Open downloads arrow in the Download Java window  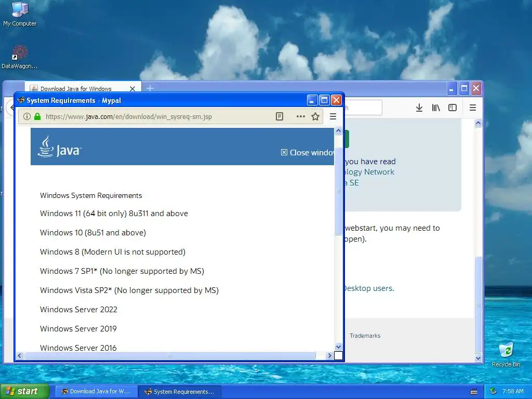click(419, 108)
